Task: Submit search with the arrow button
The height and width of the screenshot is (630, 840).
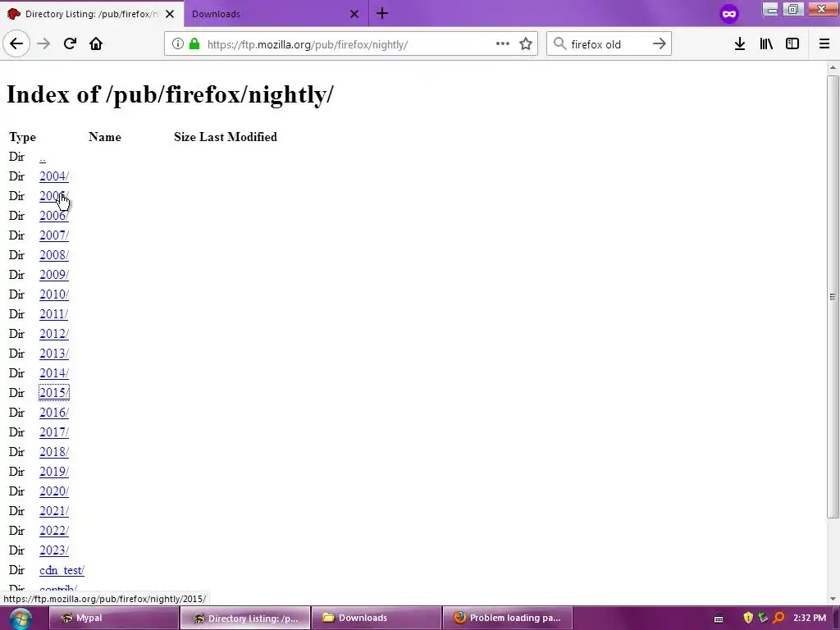Action: [x=660, y=44]
